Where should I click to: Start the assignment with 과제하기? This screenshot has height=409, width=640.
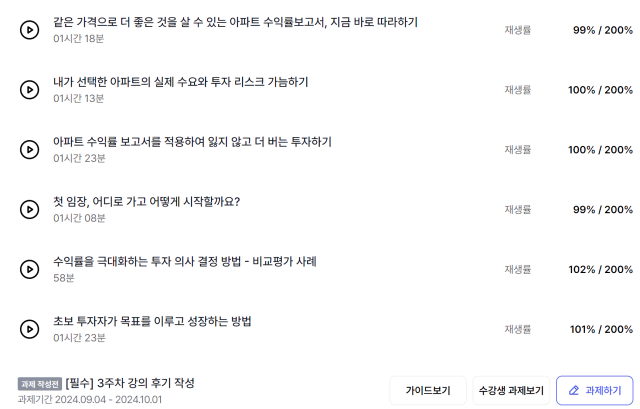595,391
